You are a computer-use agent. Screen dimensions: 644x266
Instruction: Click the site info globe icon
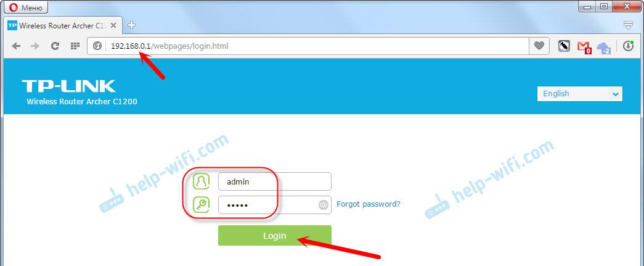97,46
